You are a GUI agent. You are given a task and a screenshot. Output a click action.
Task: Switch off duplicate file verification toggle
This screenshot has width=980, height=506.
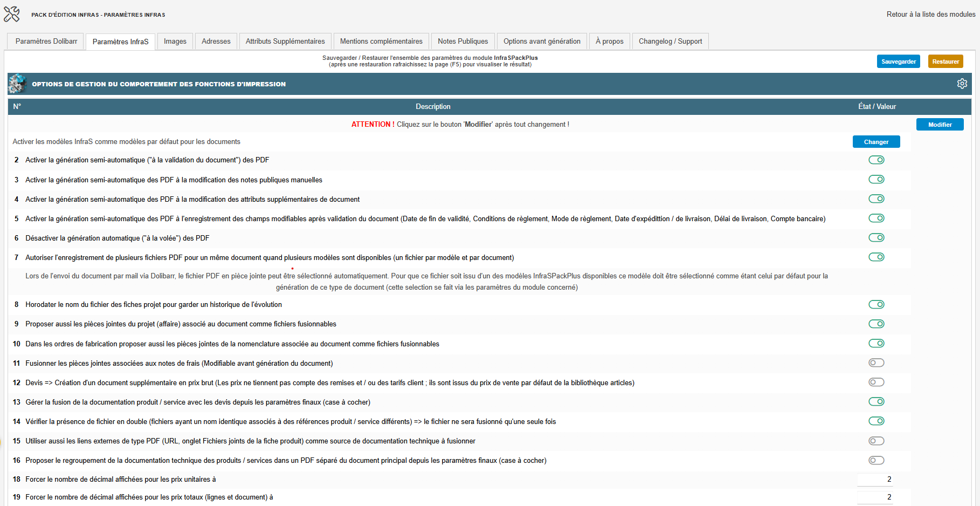877,421
